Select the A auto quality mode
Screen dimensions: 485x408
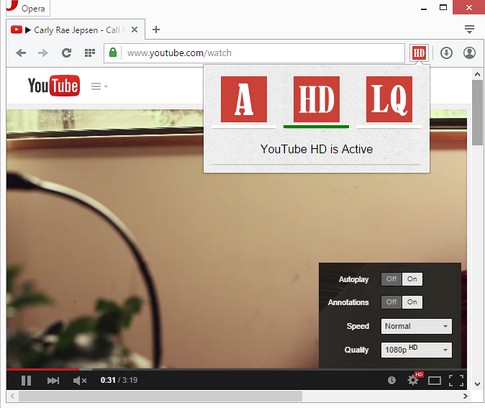tap(244, 99)
